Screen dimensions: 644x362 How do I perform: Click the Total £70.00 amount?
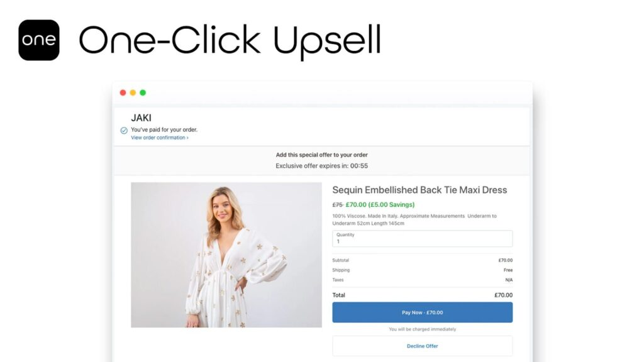(503, 295)
